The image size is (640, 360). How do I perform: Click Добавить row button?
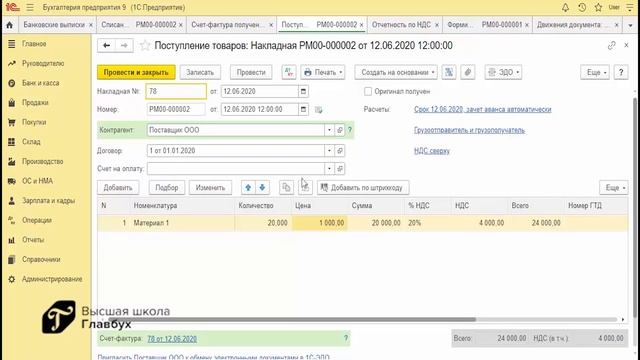click(x=118, y=188)
